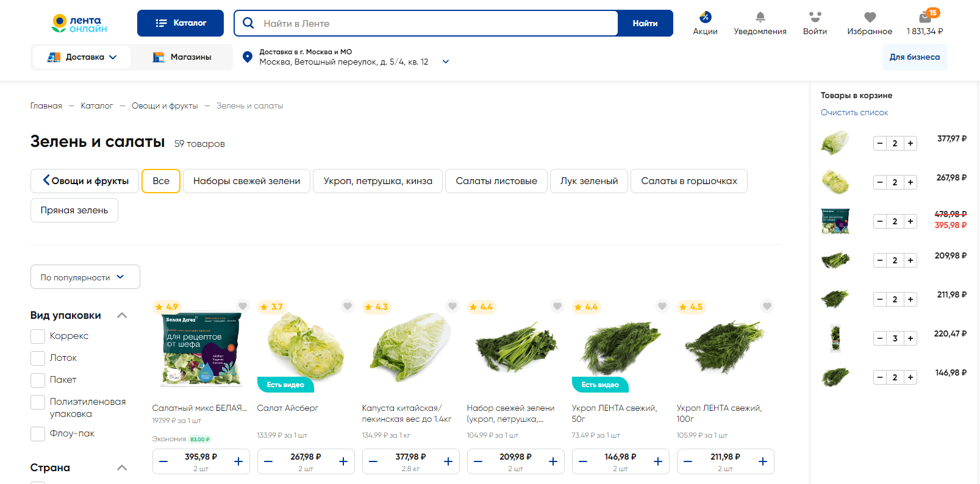The width and height of the screenshot is (980, 484).
Task: Select Лук зеленый tab
Action: [589, 181]
